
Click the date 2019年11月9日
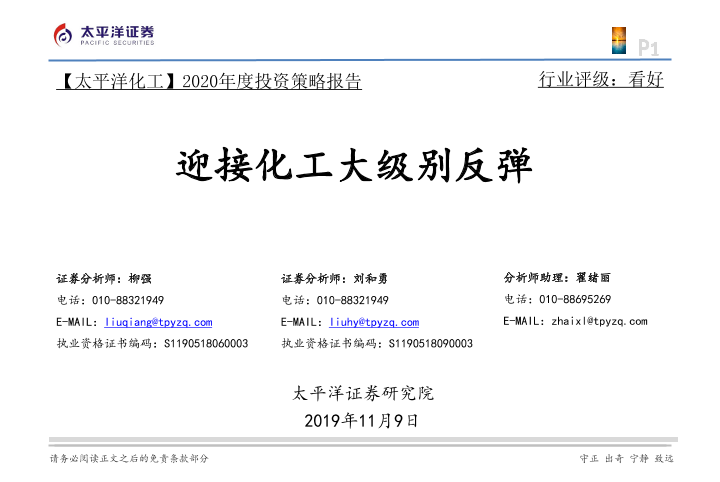point(360,420)
